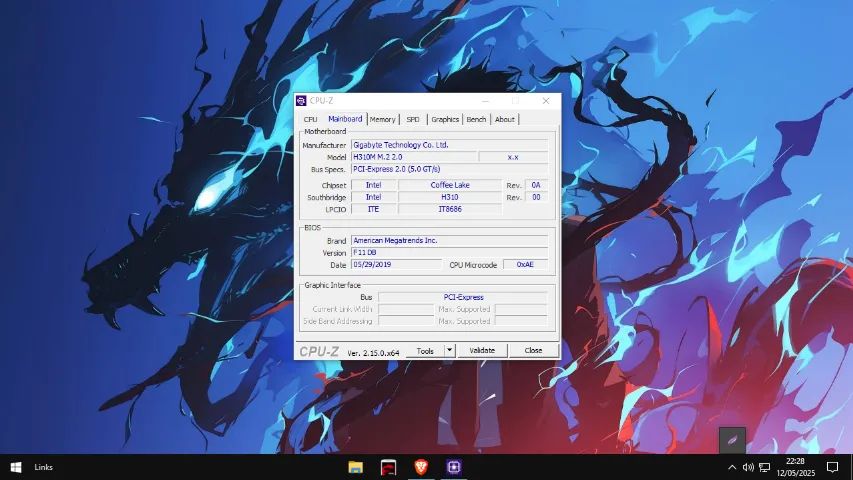Image resolution: width=853 pixels, height=480 pixels.
Task: Click LPCIO vendor ITE
Action: (x=373, y=209)
